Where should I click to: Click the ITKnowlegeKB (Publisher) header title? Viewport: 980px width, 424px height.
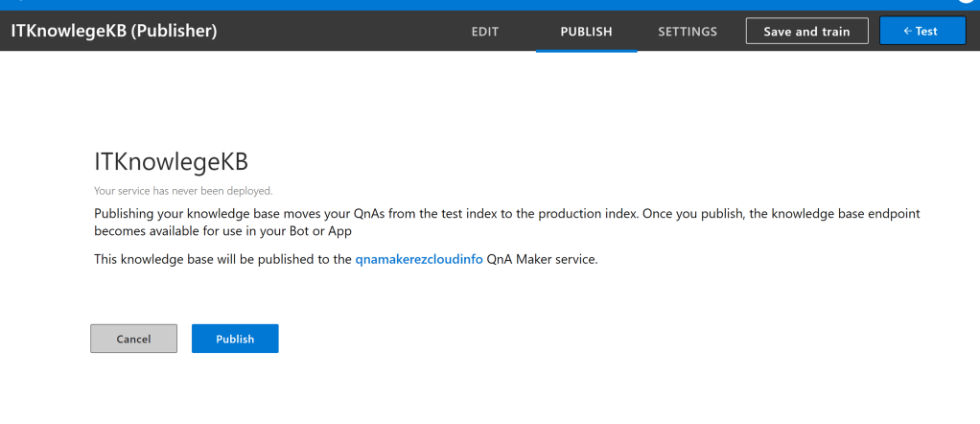pos(114,32)
